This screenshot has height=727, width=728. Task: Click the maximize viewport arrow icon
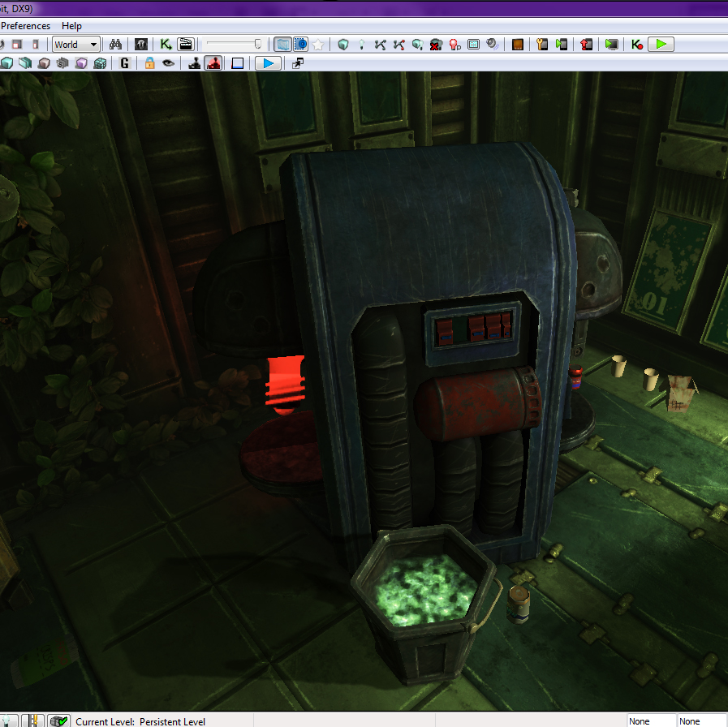click(x=298, y=63)
